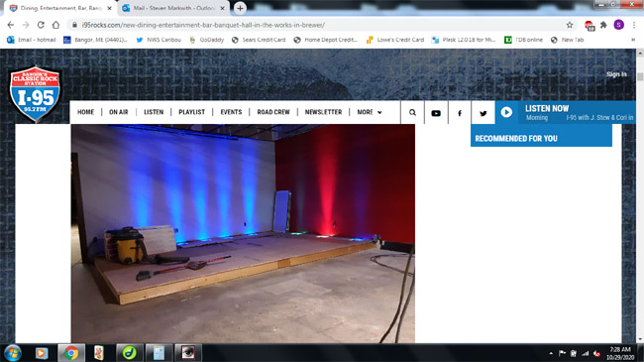
Task: Open the station's Twitter icon link
Action: pyautogui.click(x=483, y=113)
